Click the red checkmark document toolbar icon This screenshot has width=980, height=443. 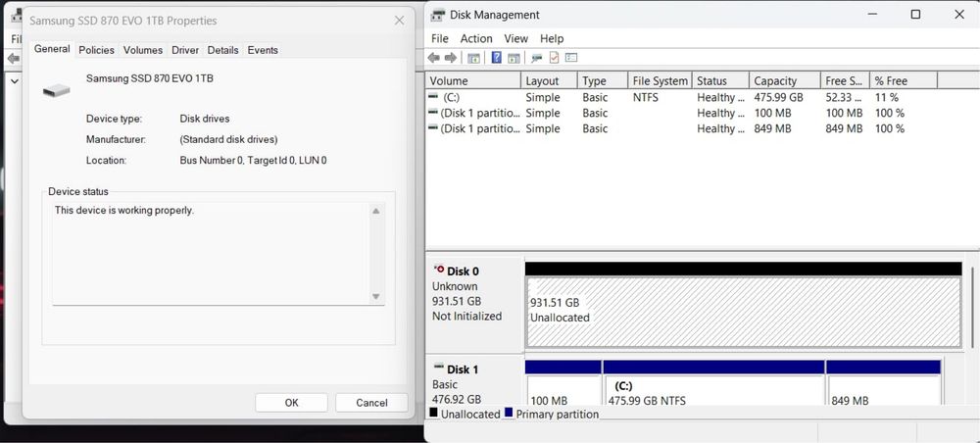(554, 58)
